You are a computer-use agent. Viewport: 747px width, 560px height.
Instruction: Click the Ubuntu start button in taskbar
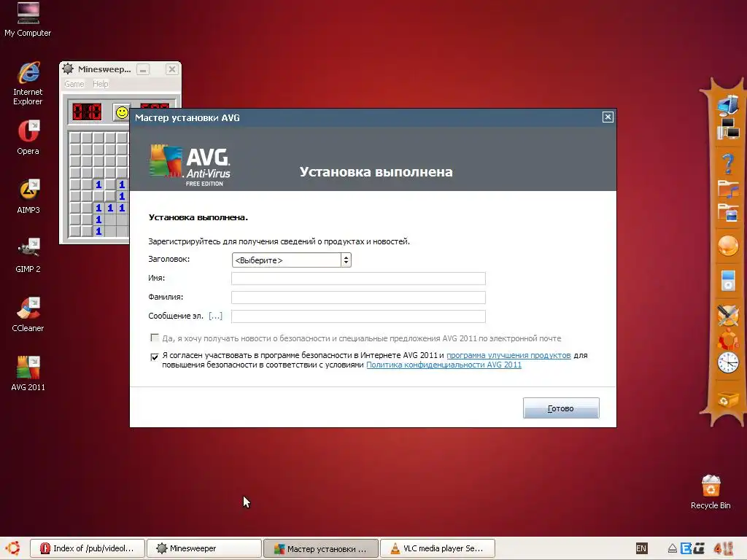(x=13, y=548)
